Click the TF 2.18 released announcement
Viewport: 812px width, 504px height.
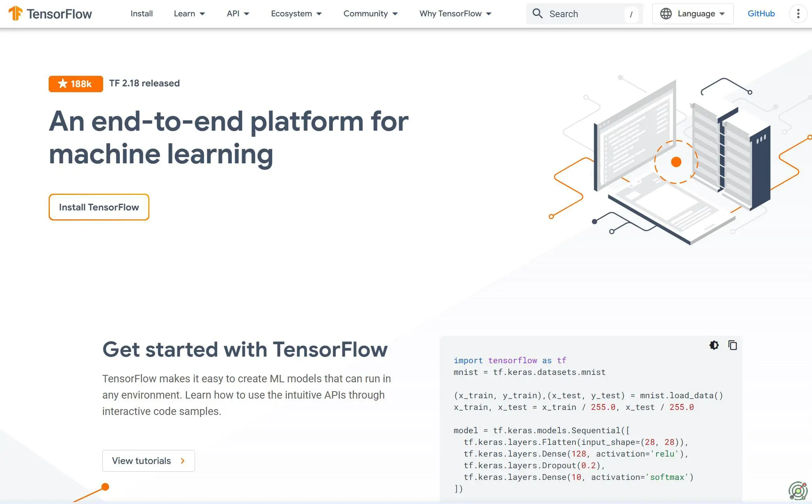144,83
